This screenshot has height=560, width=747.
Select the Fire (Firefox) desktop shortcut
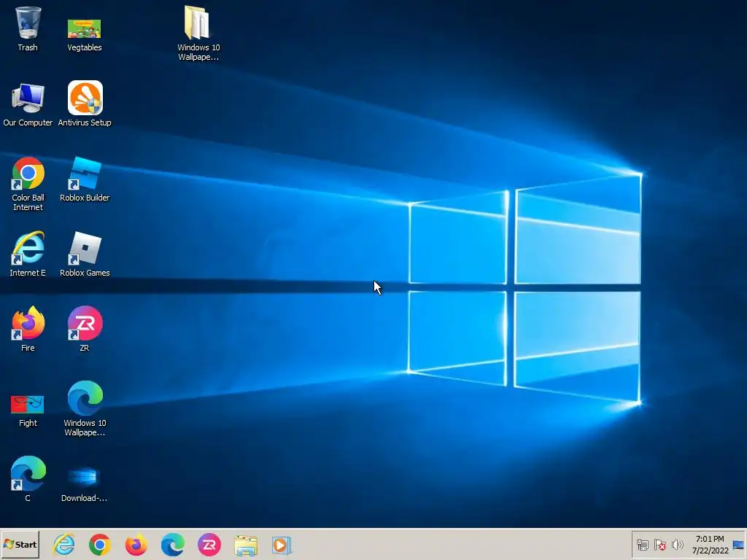coord(28,329)
